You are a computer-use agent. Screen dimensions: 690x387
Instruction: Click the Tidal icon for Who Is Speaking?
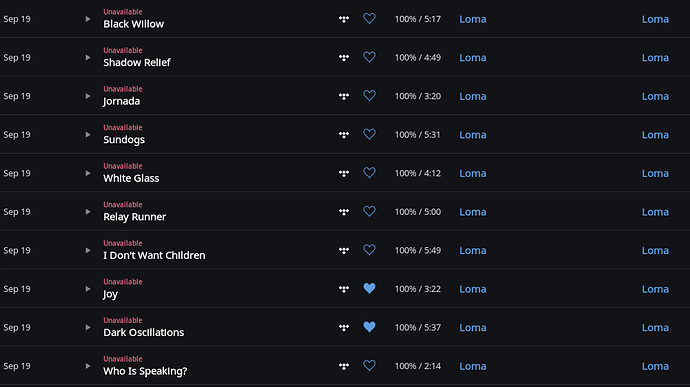click(344, 366)
